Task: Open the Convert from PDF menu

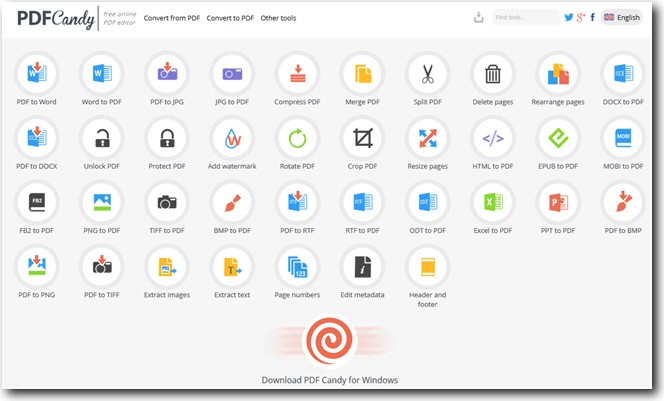Action: click(171, 18)
